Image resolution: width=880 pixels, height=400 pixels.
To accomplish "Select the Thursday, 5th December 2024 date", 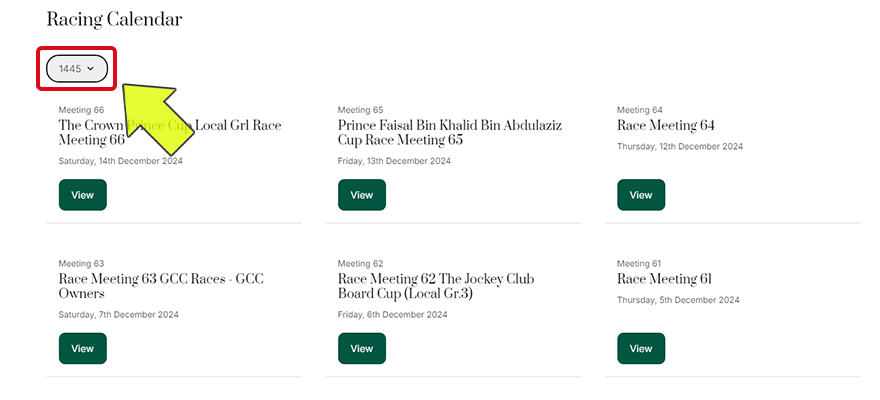I will click(x=678, y=299).
